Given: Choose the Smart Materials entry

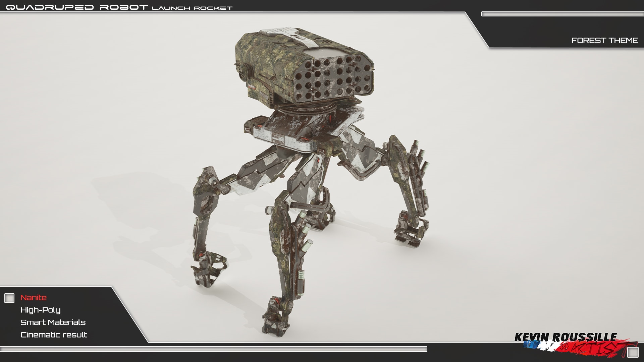Looking at the screenshot, I should point(53,322).
